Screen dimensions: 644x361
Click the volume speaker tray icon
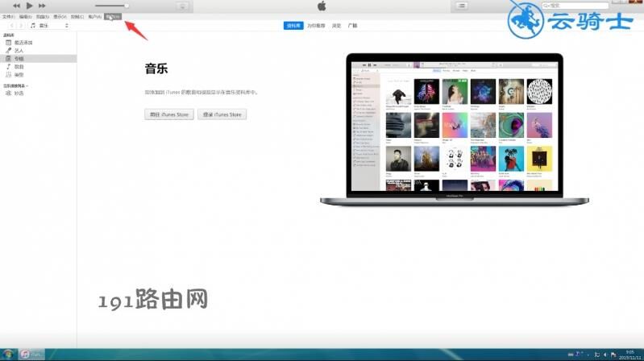click(x=605, y=355)
